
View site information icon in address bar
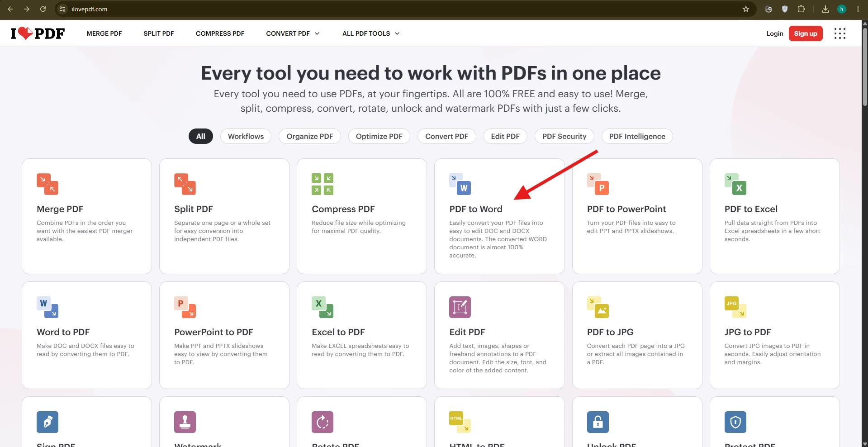point(63,9)
